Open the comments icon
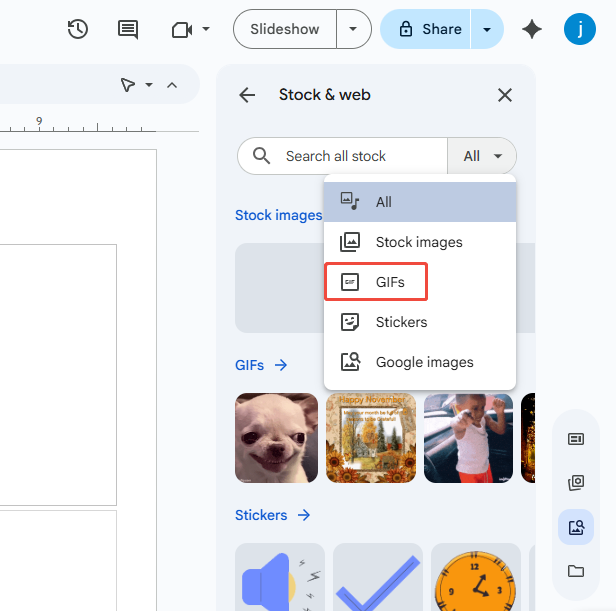Image resolution: width=616 pixels, height=611 pixels. point(128,29)
